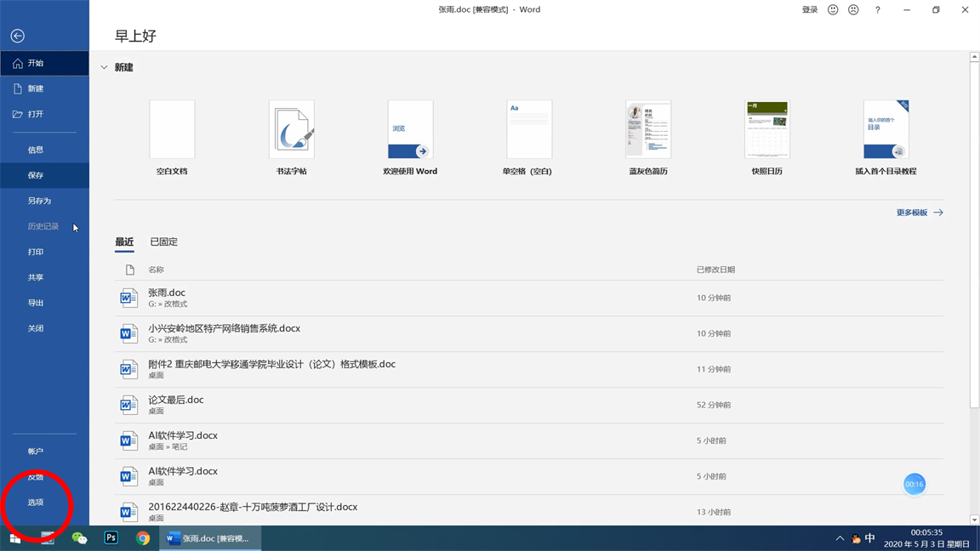Open WeChat from the taskbar
980x551 pixels.
79,537
